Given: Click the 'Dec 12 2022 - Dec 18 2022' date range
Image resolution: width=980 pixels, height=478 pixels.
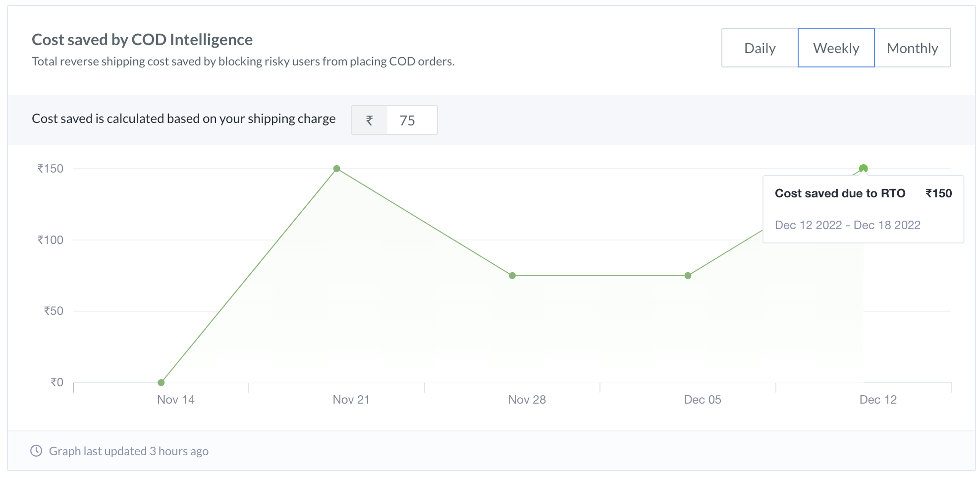Looking at the screenshot, I should click(x=848, y=225).
